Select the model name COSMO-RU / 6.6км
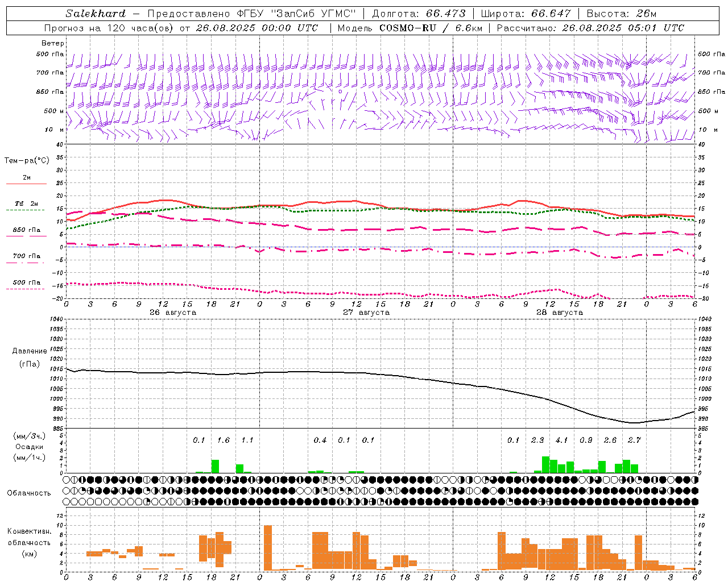The height and width of the screenshot is (582, 728). point(432,28)
